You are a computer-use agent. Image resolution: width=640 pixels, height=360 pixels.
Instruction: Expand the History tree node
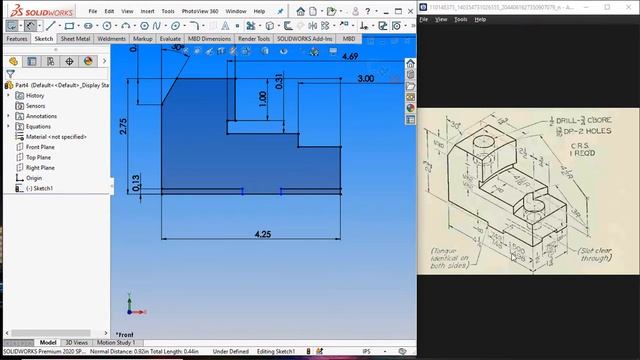(8, 95)
